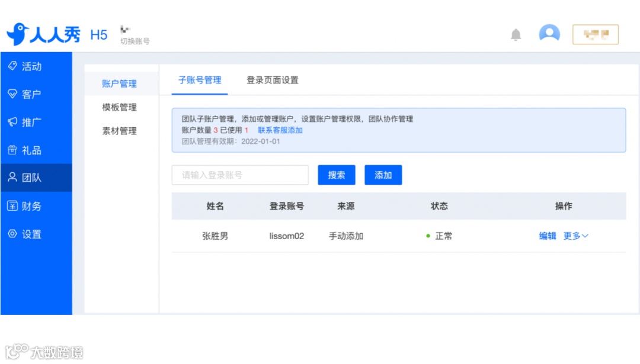Open the user avatar profile
The image size is (640, 364).
549,33
